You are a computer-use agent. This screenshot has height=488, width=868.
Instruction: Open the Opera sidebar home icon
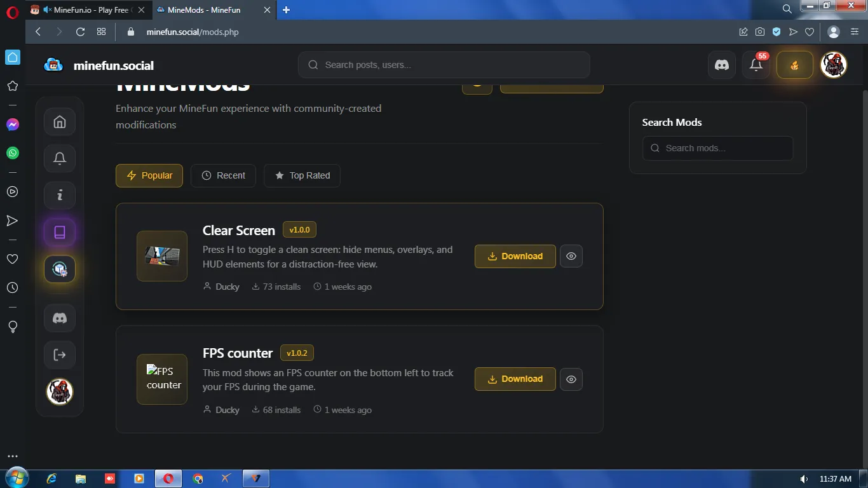pos(13,57)
